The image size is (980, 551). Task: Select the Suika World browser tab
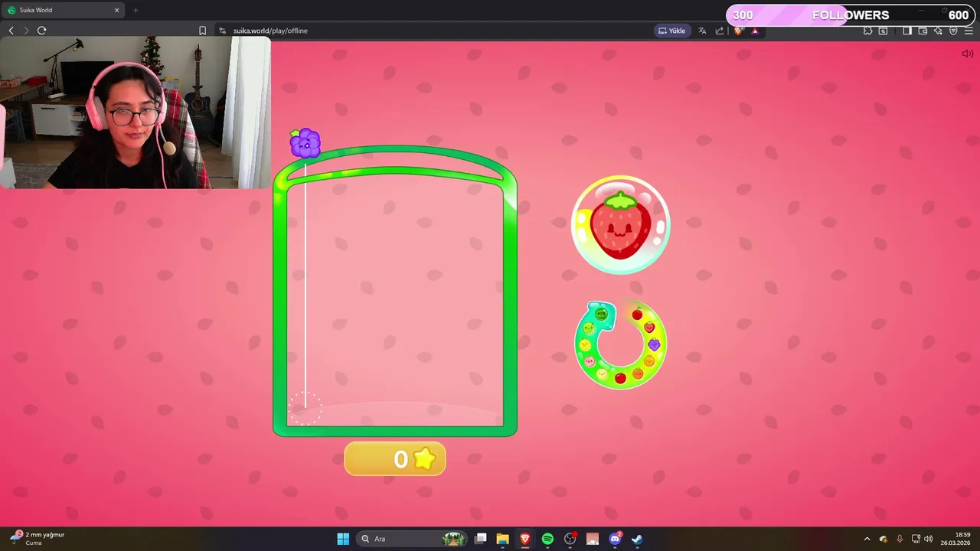point(63,10)
